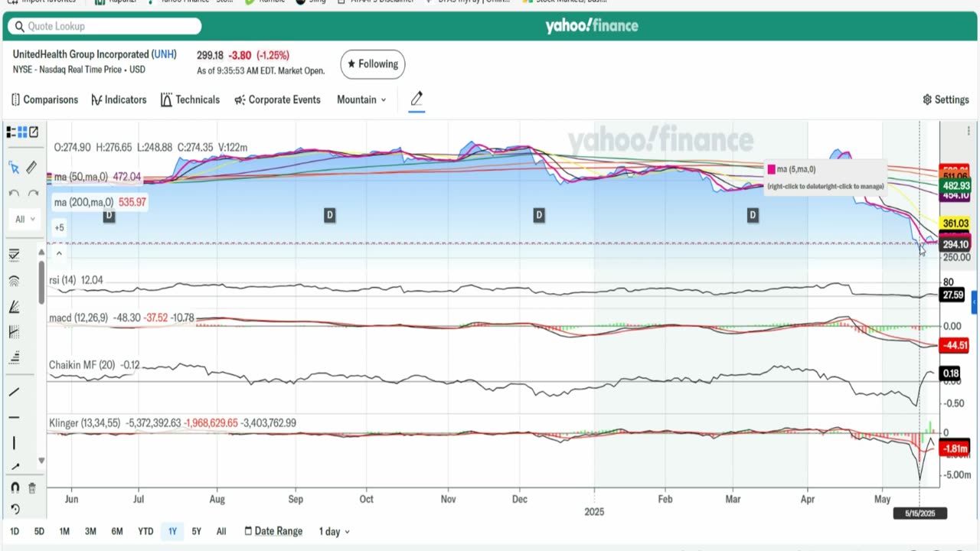Select the All time range
The height and width of the screenshot is (551, 980).
click(x=221, y=531)
